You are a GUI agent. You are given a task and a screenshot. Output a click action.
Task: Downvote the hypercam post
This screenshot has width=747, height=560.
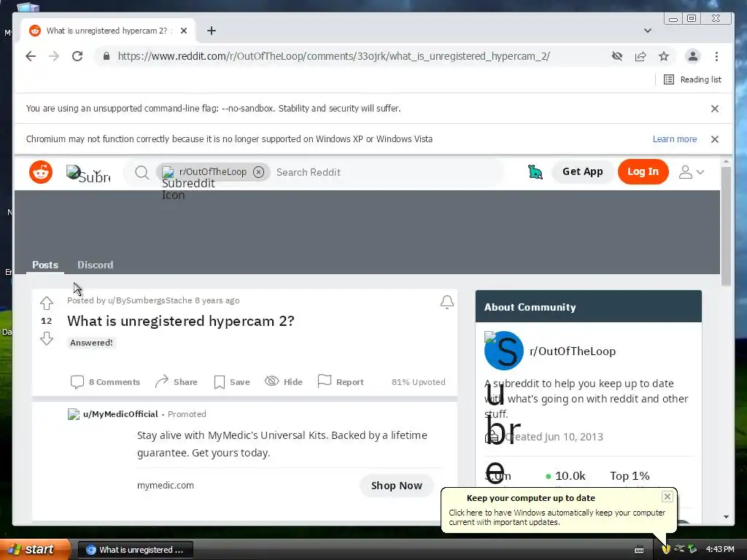[x=46, y=338]
